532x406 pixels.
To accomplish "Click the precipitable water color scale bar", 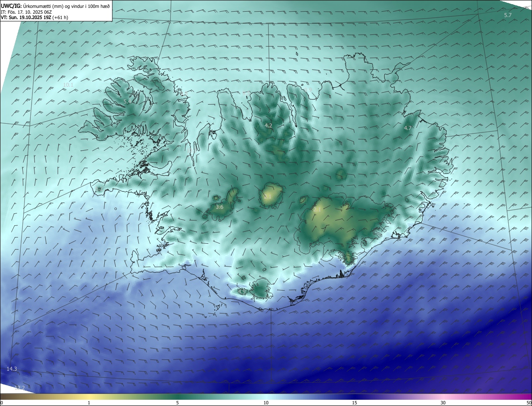I will (266, 396).
